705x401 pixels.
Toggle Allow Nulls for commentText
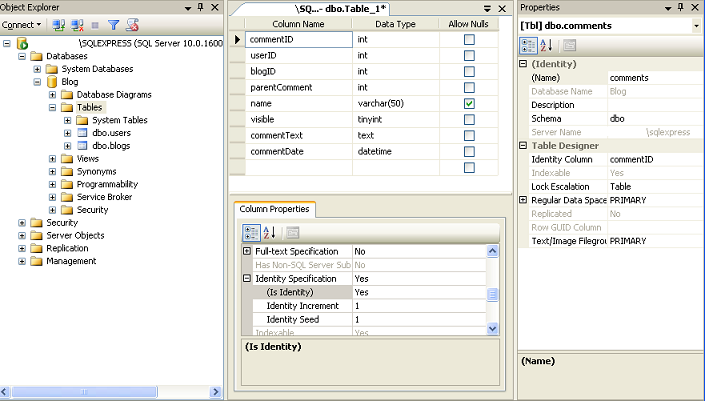click(x=469, y=135)
